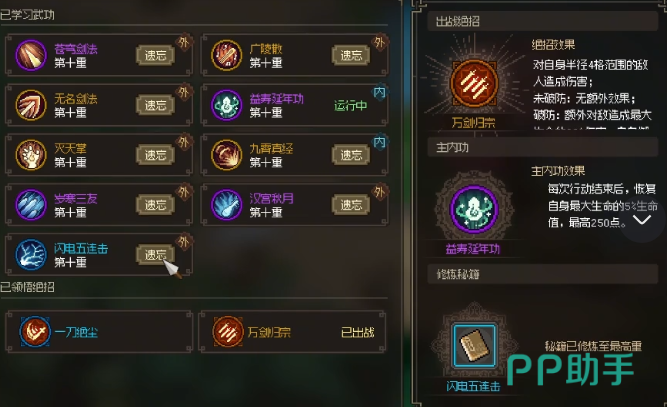Toggle 已出战 status on 万剑归宗

click(358, 332)
